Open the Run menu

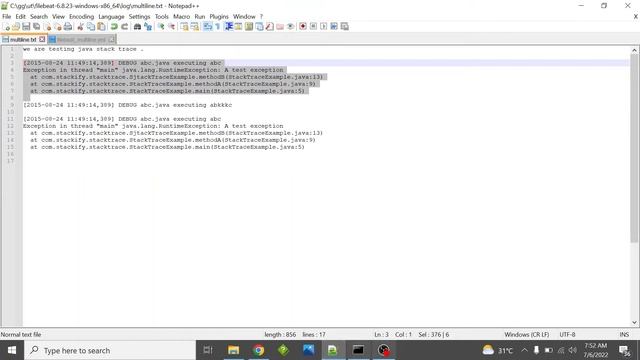(200, 17)
